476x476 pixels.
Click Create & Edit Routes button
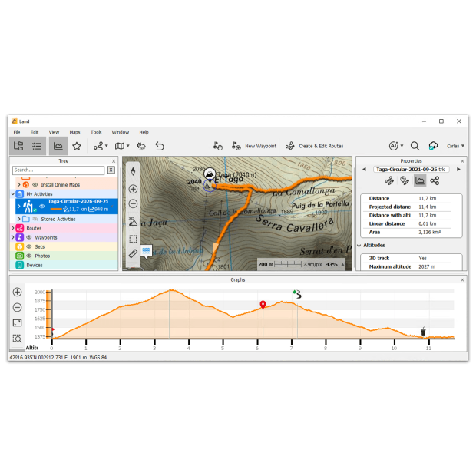click(x=315, y=146)
